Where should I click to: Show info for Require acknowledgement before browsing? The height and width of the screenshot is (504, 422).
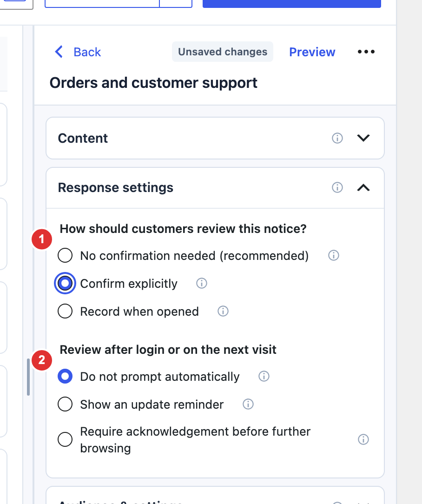pos(363,439)
